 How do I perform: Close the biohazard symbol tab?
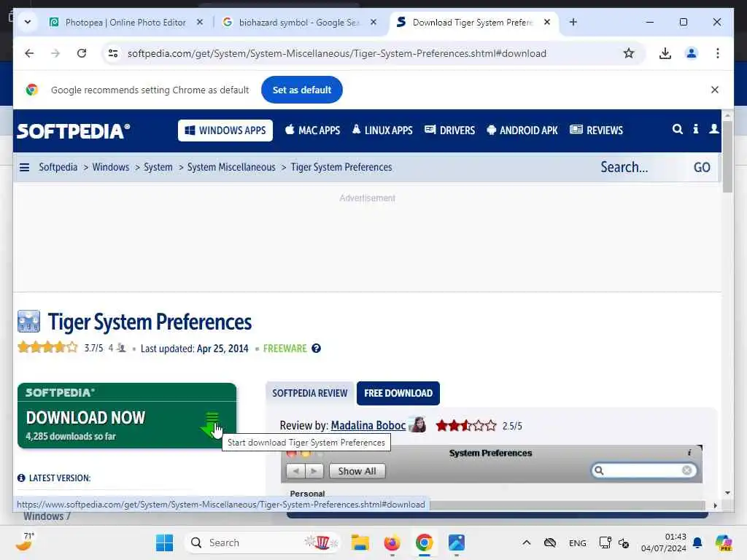tap(373, 22)
